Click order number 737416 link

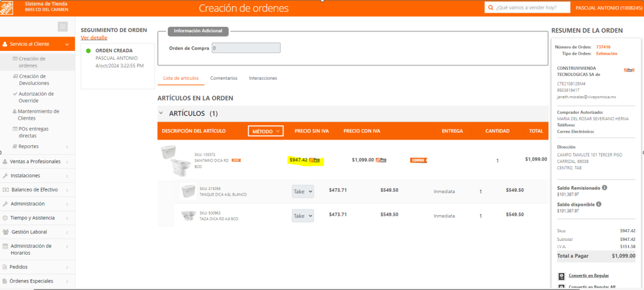pyautogui.click(x=603, y=47)
